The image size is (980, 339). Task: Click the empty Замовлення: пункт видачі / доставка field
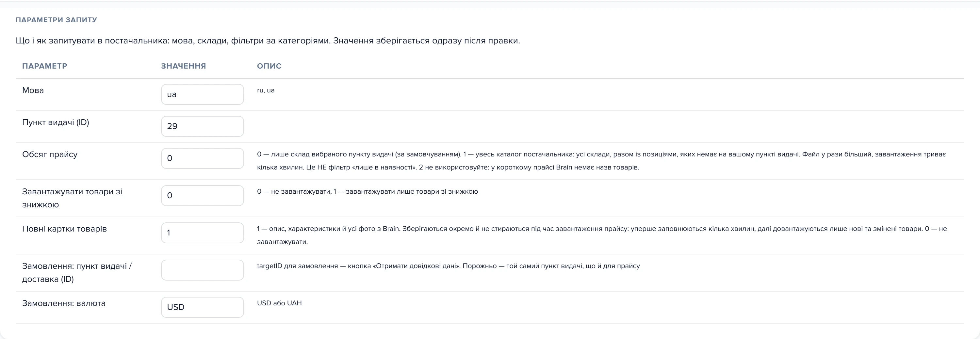[x=203, y=270]
